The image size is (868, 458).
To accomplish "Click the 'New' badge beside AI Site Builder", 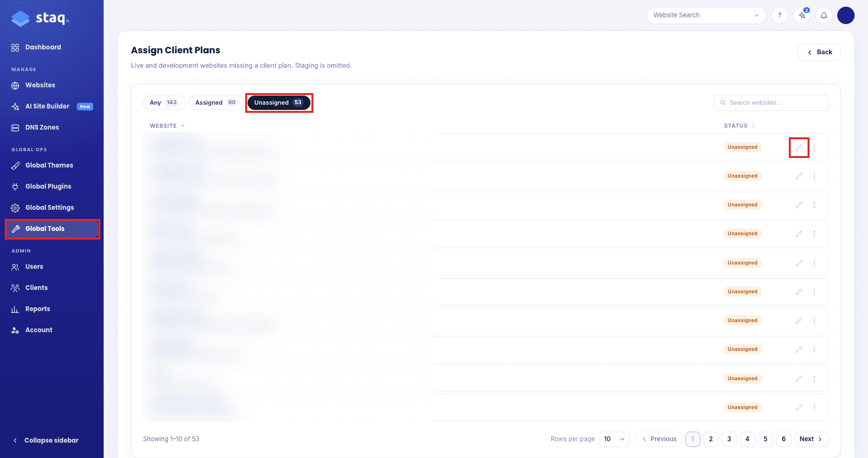I will coord(85,107).
